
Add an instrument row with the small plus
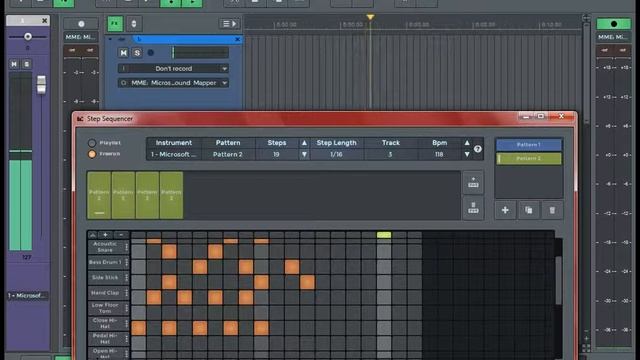click(x=105, y=235)
